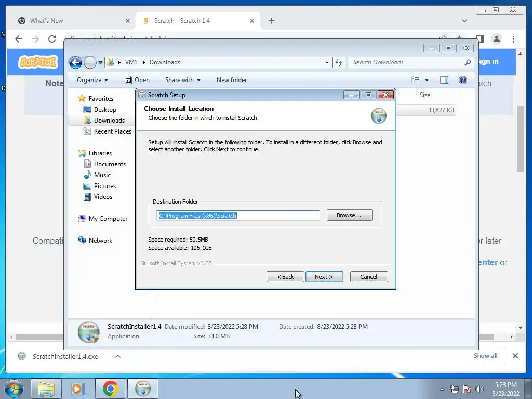
Task: Open Explorer help icon
Action: (463, 80)
